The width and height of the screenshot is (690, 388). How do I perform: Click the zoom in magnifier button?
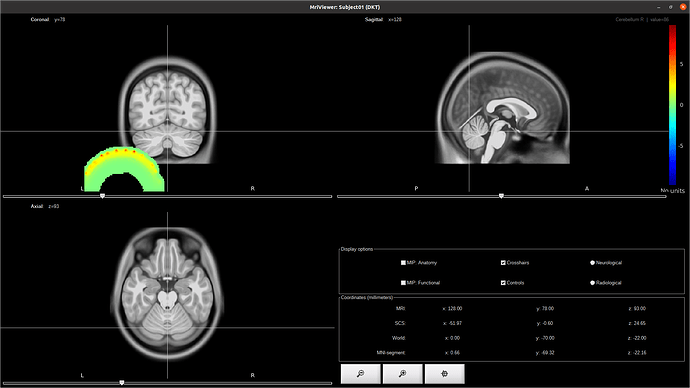402,374
